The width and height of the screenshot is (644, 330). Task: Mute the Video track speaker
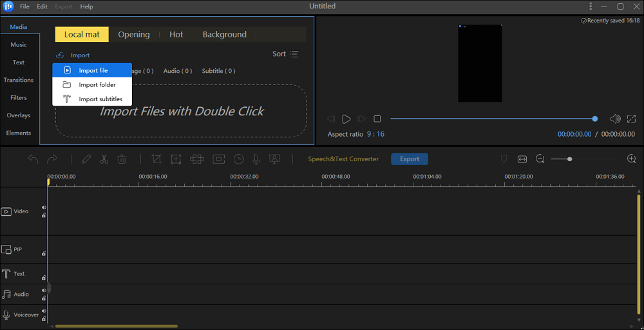point(44,208)
